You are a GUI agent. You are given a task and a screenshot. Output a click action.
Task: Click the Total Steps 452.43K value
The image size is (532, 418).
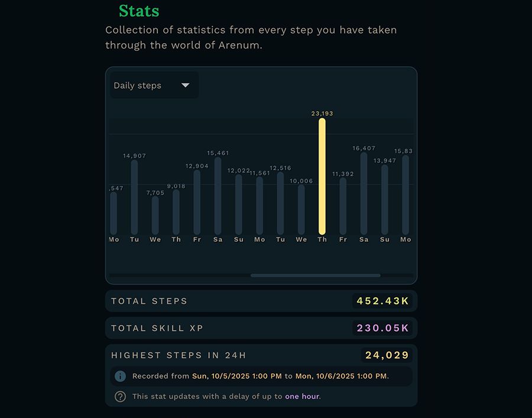[383, 301]
